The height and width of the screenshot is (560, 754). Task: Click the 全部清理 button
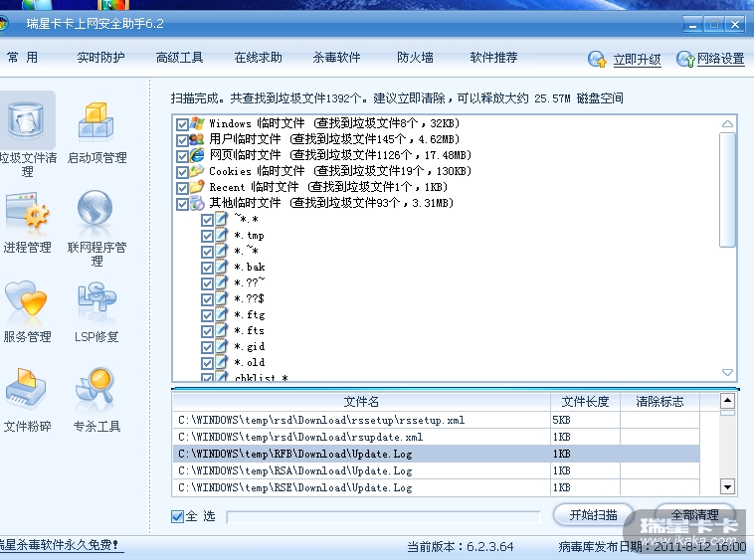(x=695, y=515)
